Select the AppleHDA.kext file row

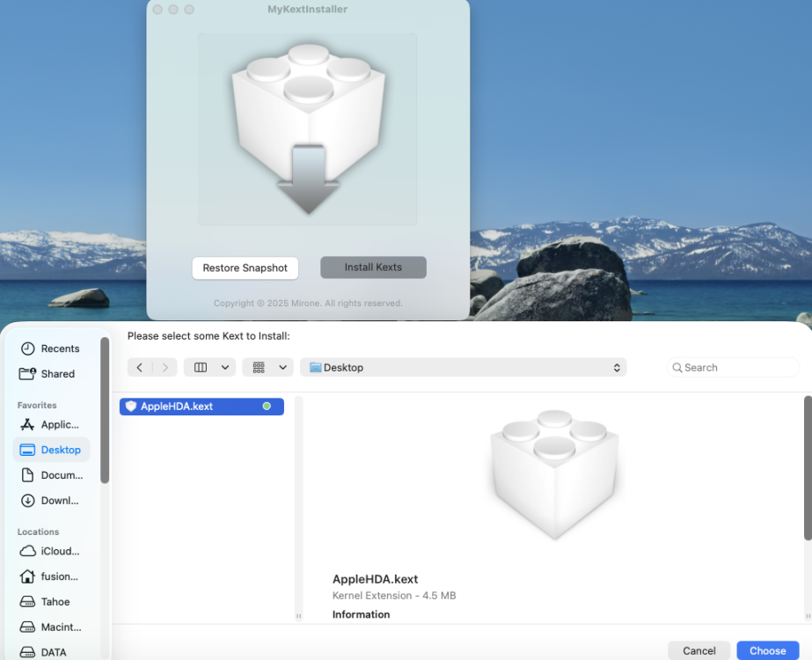pos(201,407)
